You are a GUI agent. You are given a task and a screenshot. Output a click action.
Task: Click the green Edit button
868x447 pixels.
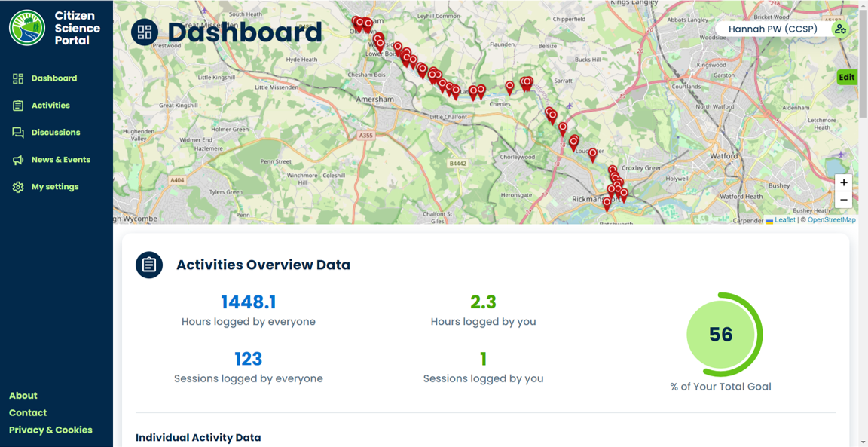[x=846, y=77]
